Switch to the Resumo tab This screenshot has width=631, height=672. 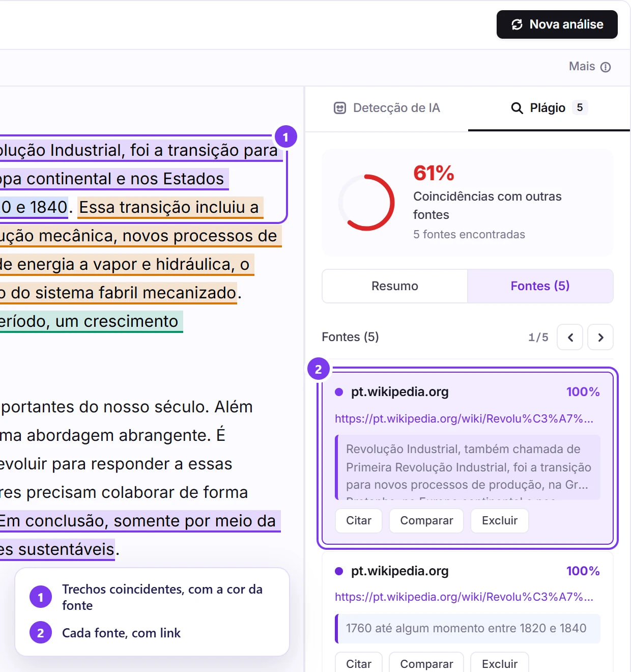395,286
